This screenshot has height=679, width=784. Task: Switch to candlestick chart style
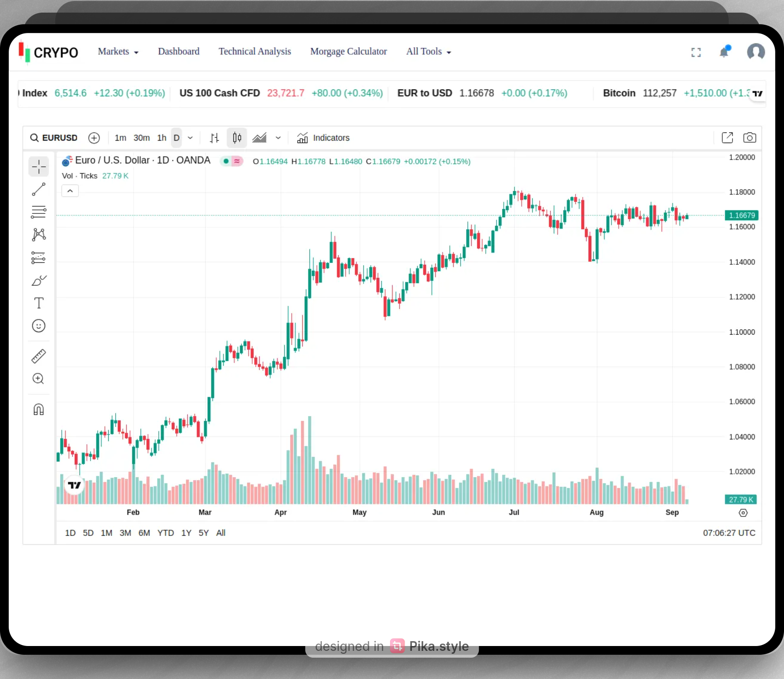[x=237, y=138]
